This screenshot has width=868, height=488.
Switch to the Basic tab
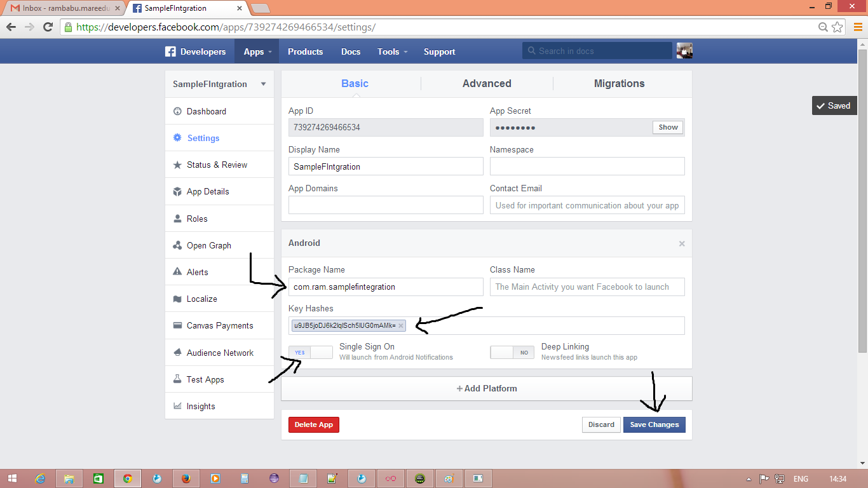355,83
